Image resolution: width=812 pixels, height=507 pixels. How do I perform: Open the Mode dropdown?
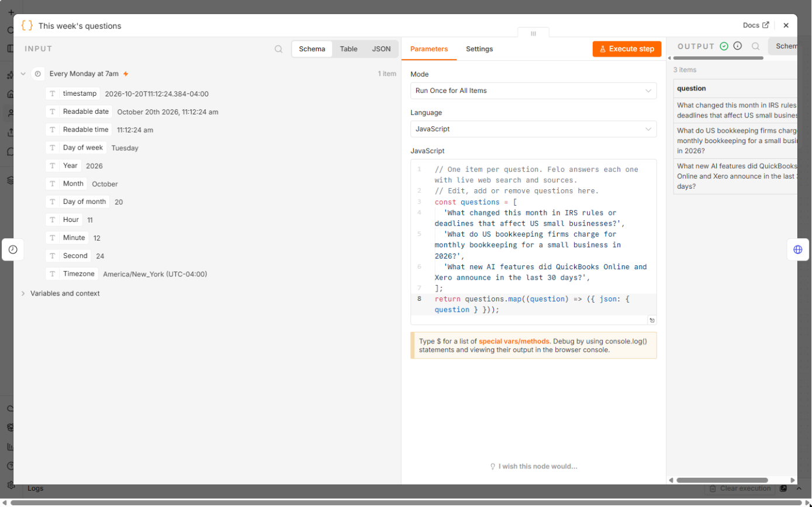click(533, 91)
